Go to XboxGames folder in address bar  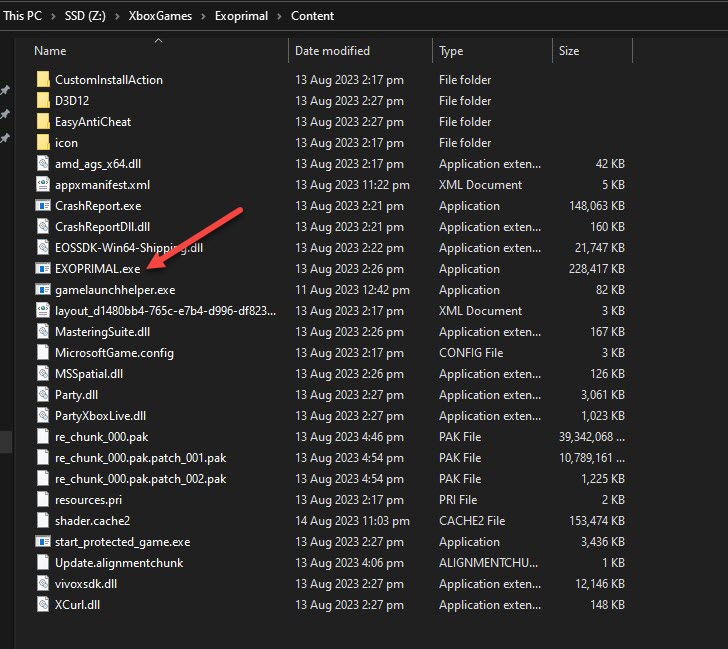[x=160, y=16]
